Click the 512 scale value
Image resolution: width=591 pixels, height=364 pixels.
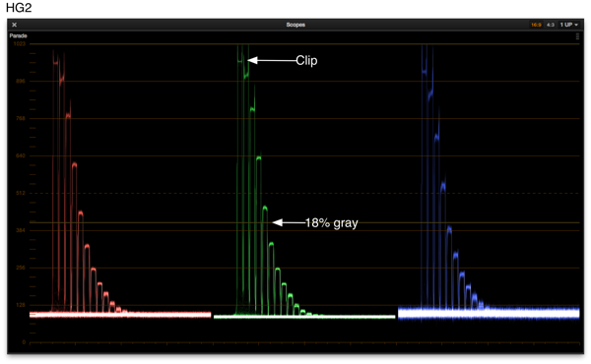click(x=21, y=193)
